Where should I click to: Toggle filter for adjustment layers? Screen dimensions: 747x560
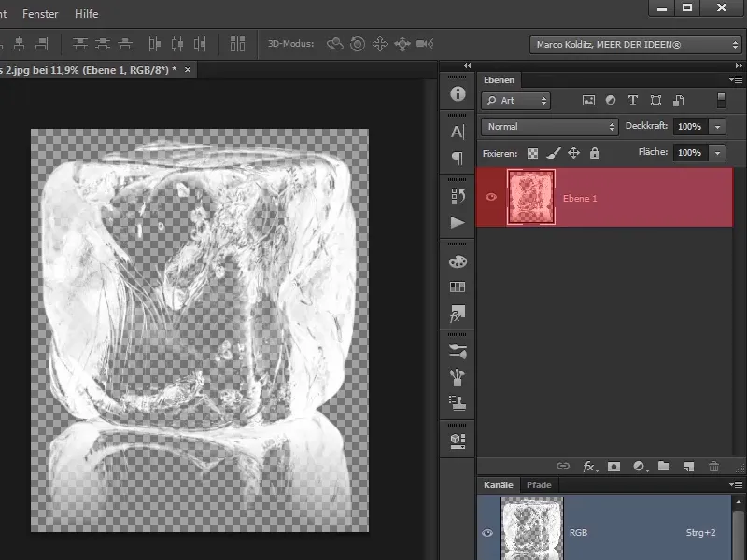(x=611, y=101)
